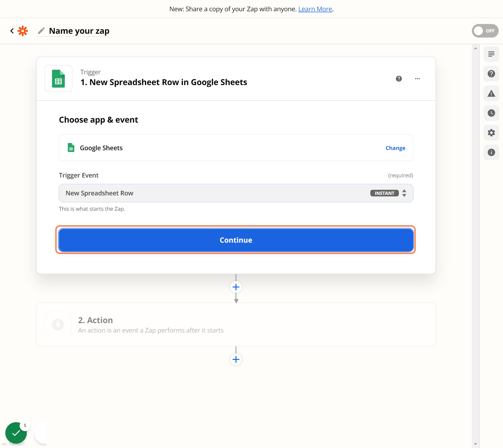Click the INSTANT badge in Trigger Event
This screenshot has width=503, height=448.
(384, 193)
